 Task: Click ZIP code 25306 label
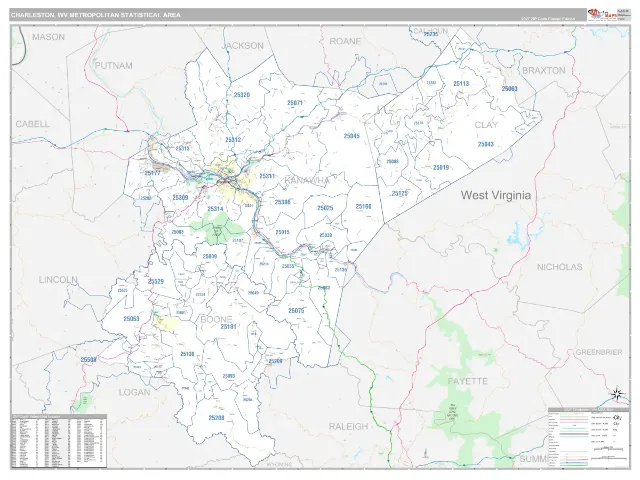coord(282,202)
